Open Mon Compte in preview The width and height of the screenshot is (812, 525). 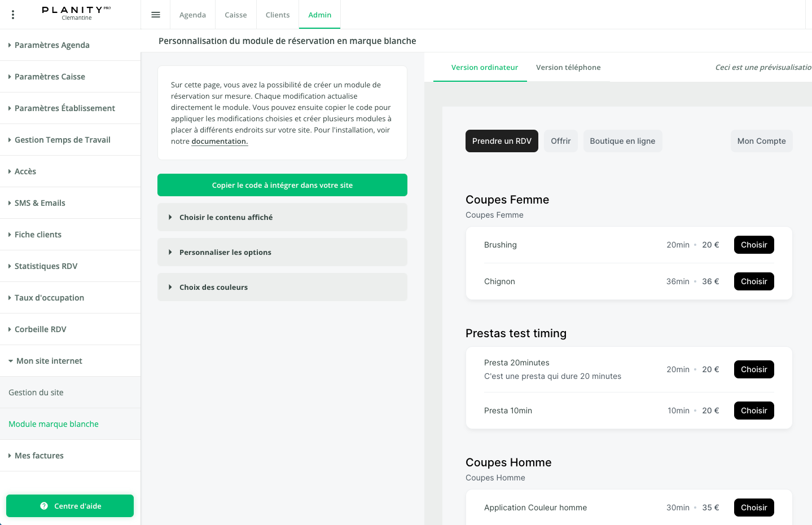coord(761,141)
